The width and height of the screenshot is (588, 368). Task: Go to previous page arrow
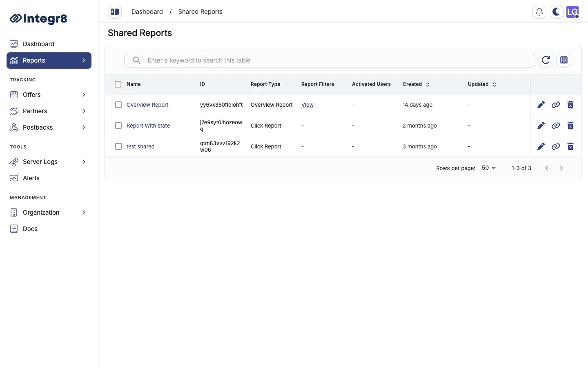[x=547, y=168]
